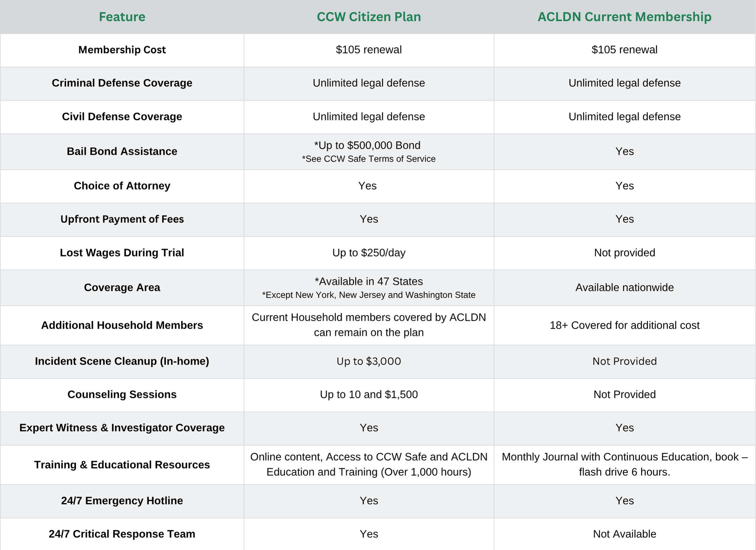The height and width of the screenshot is (550, 756).
Task: Click the 18+ Covered for additional cost cell
Action: 624,325
